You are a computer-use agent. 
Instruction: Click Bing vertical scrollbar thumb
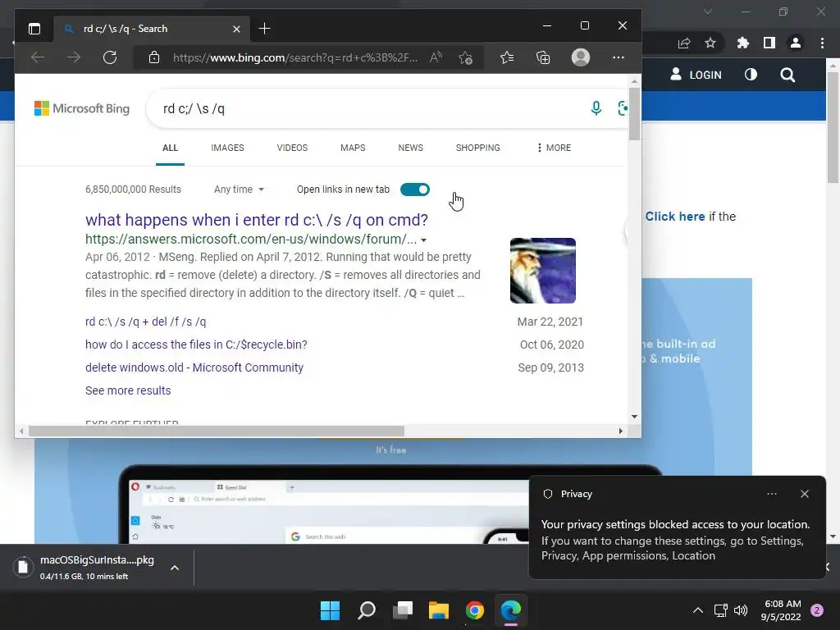pos(634,113)
